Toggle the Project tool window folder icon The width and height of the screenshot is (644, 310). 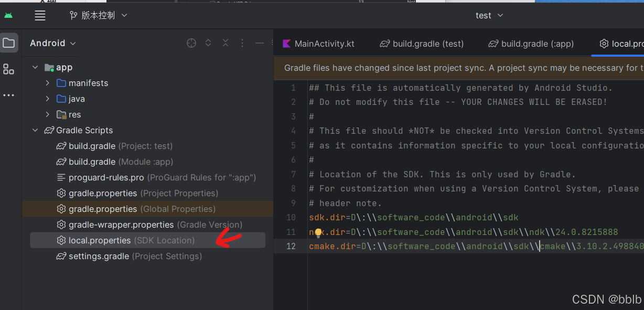click(8, 43)
